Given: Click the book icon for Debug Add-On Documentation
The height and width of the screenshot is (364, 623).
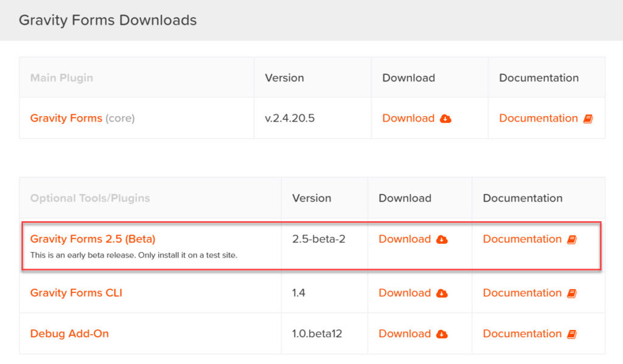Looking at the screenshot, I should pyautogui.click(x=571, y=333).
